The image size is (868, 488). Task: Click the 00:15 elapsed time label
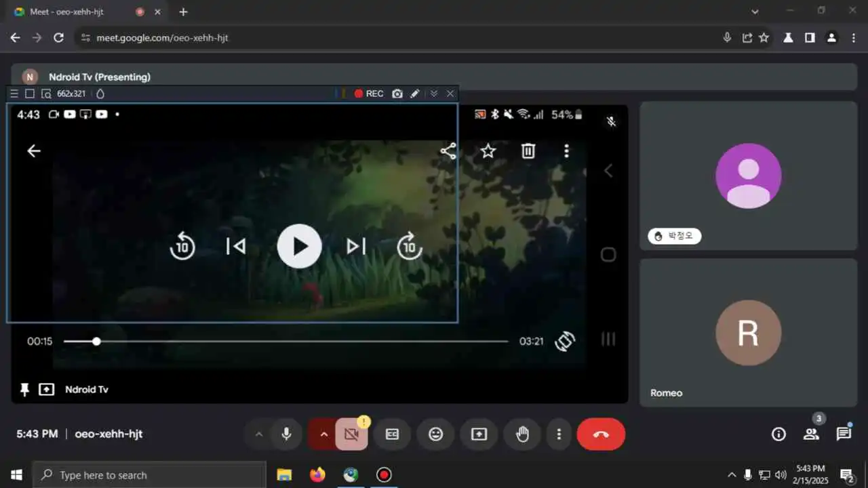click(x=39, y=342)
